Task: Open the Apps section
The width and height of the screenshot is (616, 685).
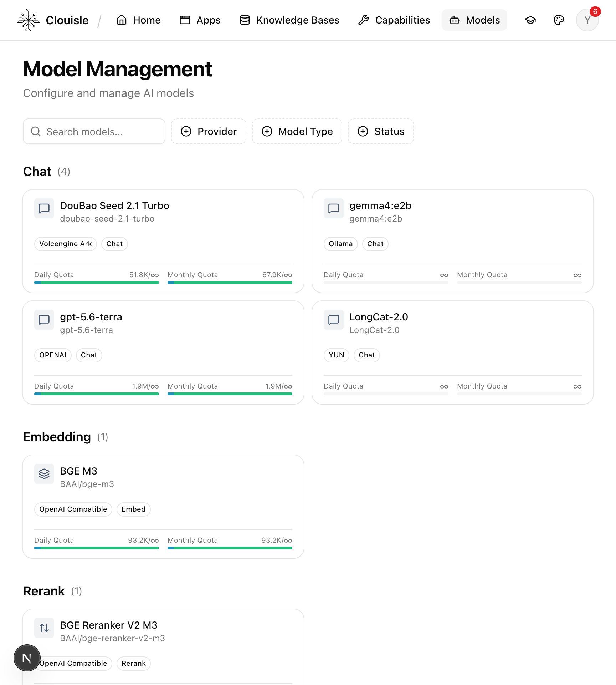Action: (200, 20)
